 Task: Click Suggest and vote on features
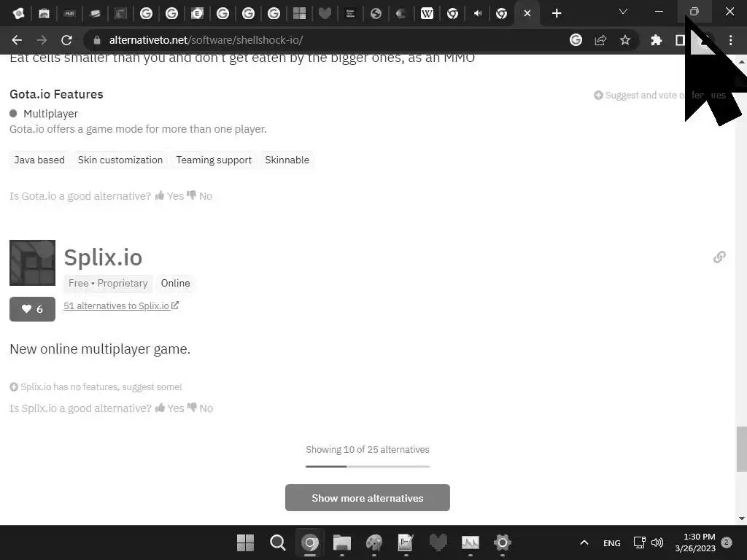pos(659,96)
